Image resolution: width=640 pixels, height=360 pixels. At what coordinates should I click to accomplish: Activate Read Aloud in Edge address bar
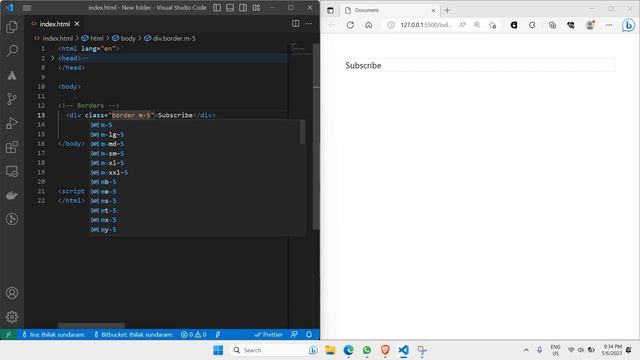point(462,25)
